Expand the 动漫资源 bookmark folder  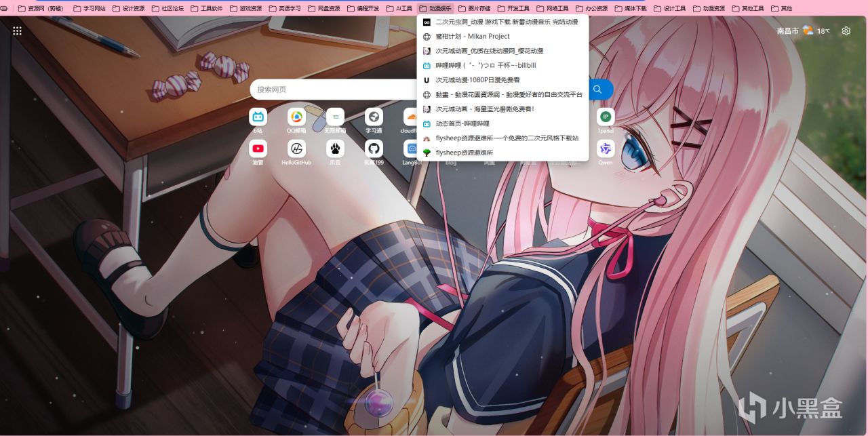709,9
